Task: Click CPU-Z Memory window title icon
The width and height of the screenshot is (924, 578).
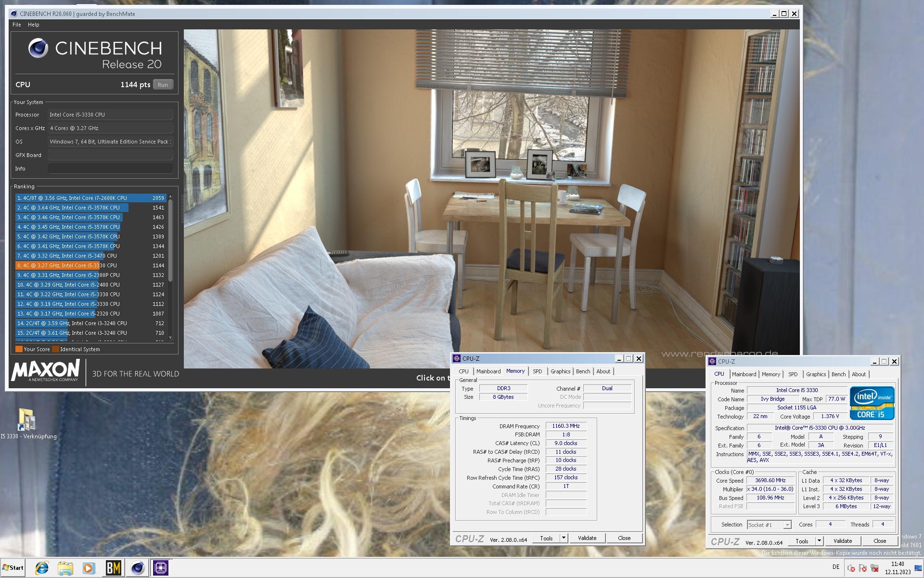Action: click(x=457, y=358)
